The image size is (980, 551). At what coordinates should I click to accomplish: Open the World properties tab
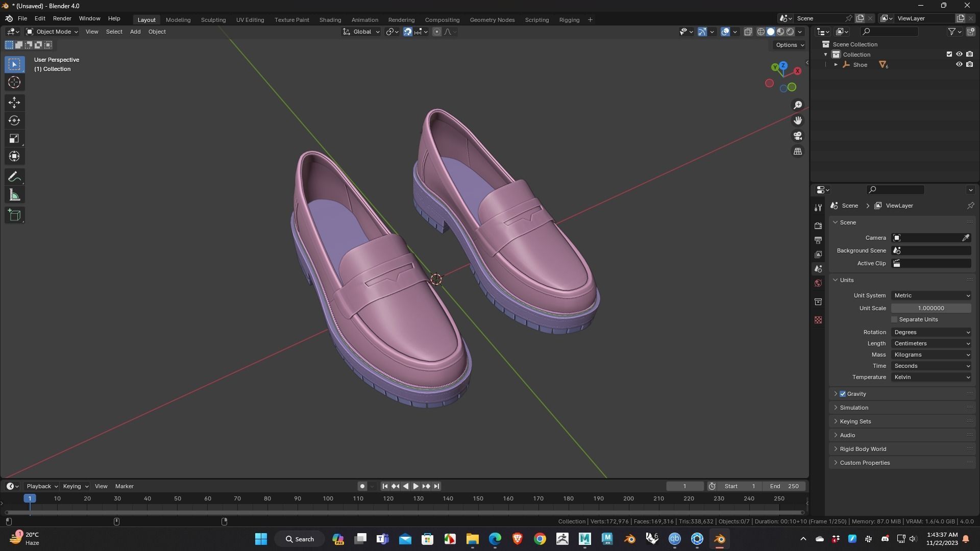pyautogui.click(x=818, y=283)
